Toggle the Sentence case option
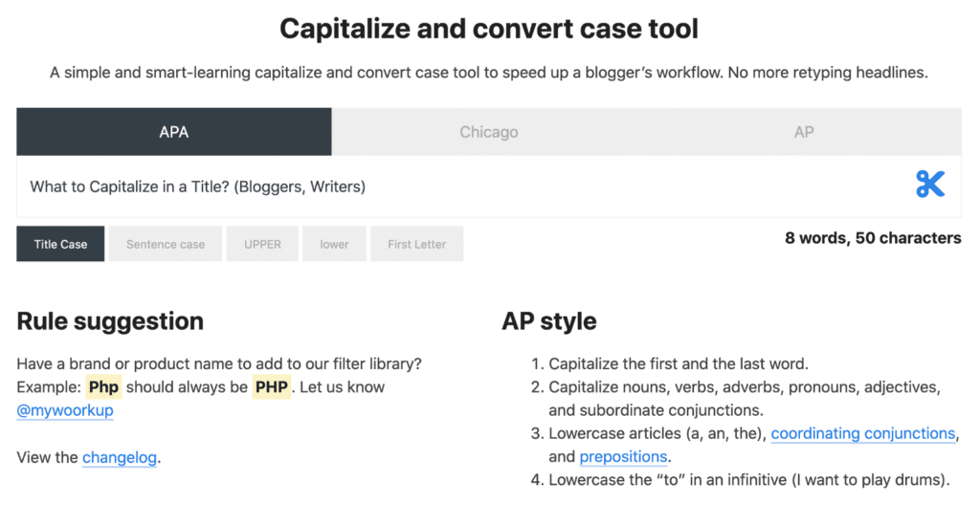The width and height of the screenshot is (980, 505). 165,244
